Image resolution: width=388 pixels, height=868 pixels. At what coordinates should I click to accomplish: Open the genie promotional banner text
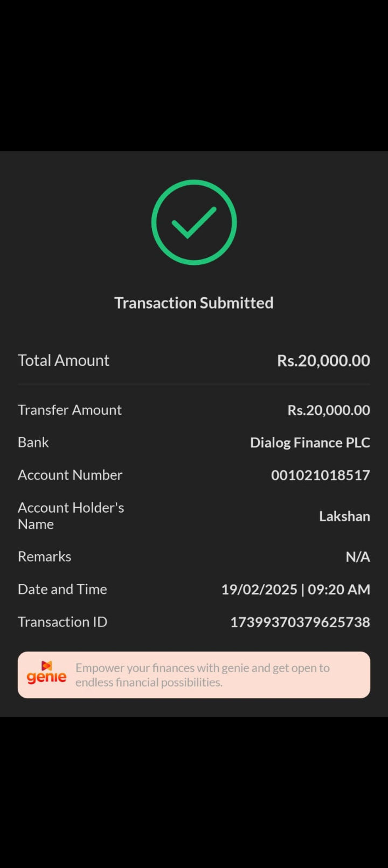pos(203,675)
